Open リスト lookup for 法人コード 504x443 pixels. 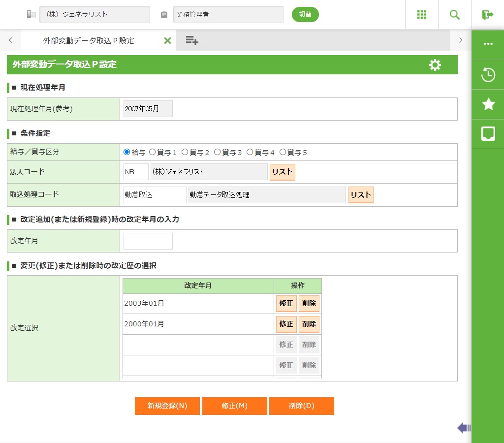282,172
